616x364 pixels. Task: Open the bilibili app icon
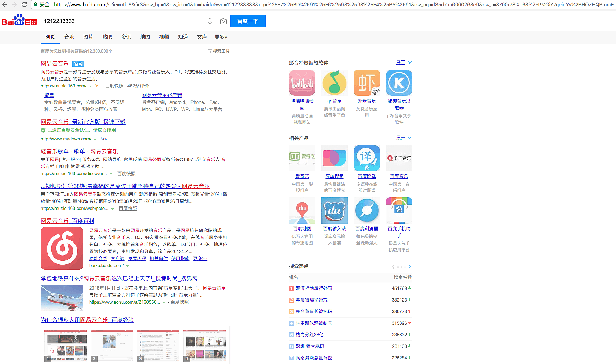(x=302, y=83)
